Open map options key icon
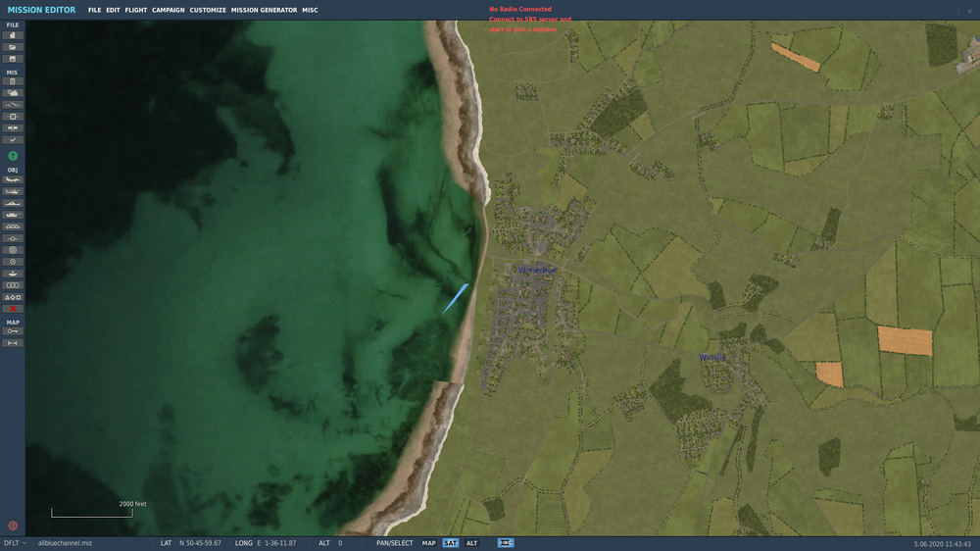This screenshot has width=980, height=551. pos(13,331)
